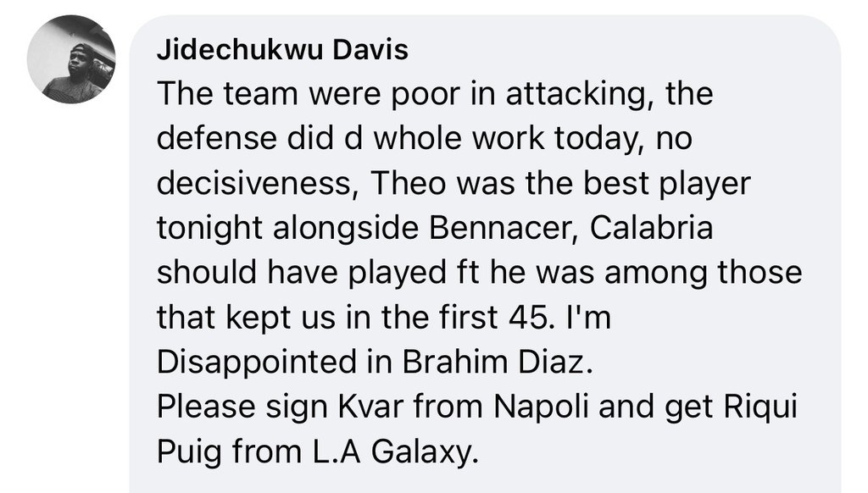Screen dimensions: 868x493
Task: Click the empty area at the comment bubble's bottom
Action: point(485,483)
